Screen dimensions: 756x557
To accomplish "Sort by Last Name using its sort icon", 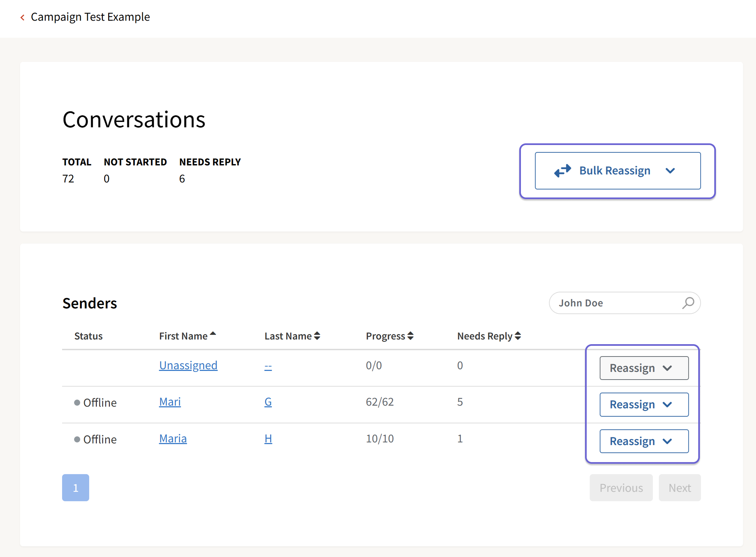I will pos(317,335).
